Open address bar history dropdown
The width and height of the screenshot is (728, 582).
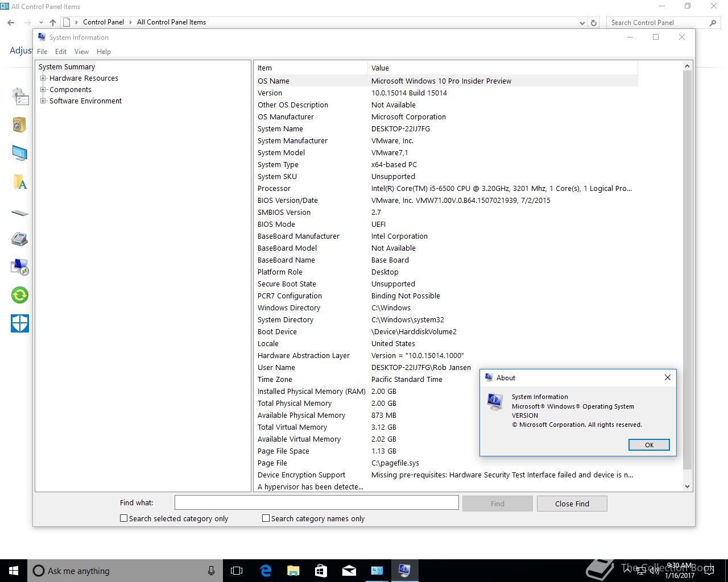click(582, 23)
